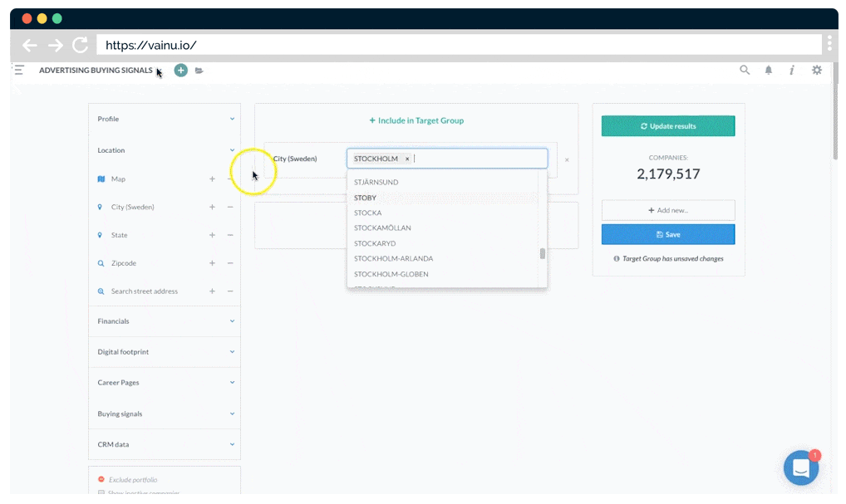Open the folder icon beside title
846x504 pixels.
coord(199,71)
